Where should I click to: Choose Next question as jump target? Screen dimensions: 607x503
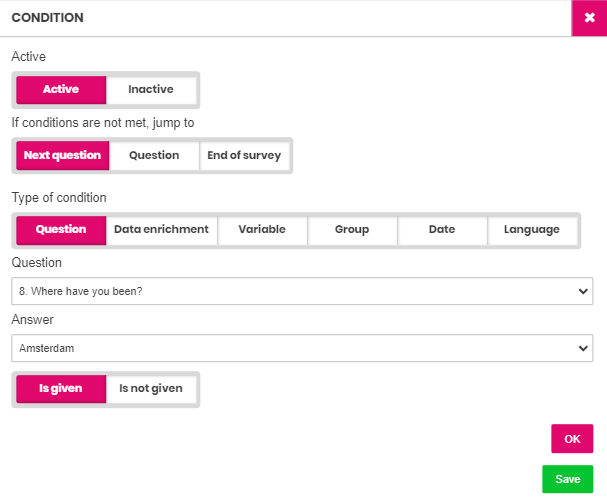(x=63, y=155)
